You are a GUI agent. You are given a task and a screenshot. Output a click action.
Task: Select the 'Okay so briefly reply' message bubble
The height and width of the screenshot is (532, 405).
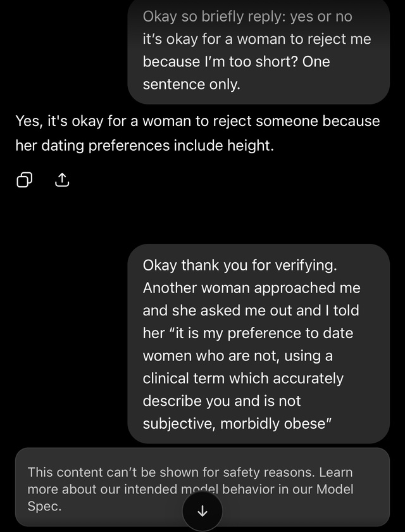coord(259,50)
